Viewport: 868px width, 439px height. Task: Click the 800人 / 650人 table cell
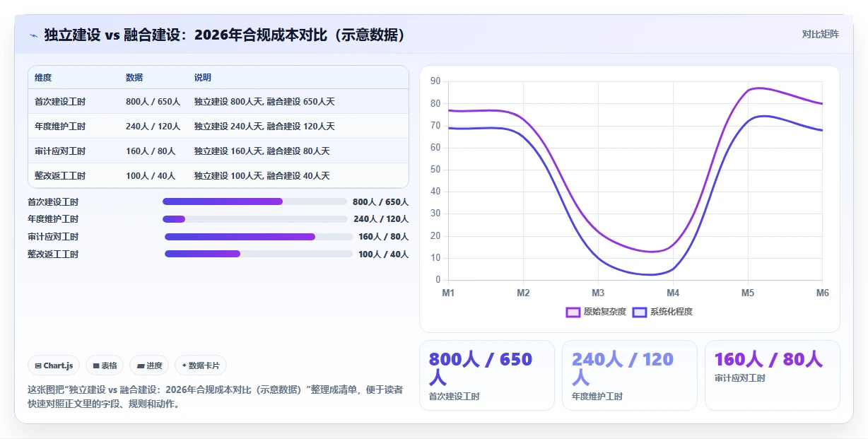click(153, 102)
